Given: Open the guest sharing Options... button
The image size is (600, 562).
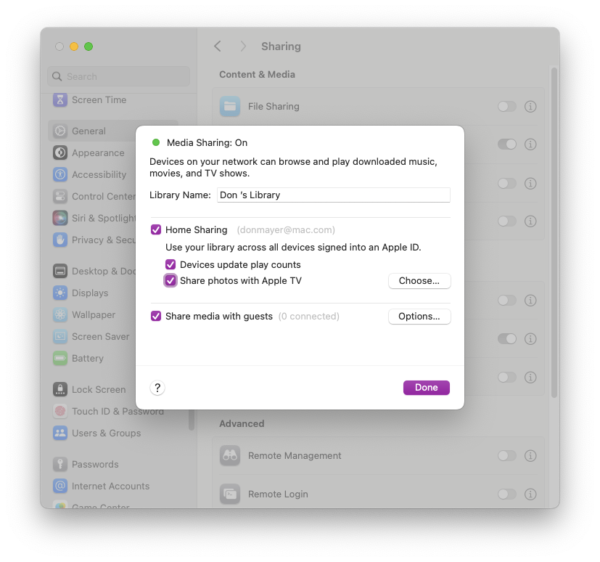Looking at the screenshot, I should (x=419, y=316).
